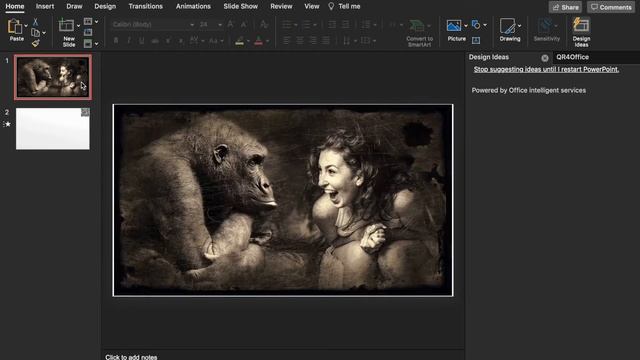Open the Design ribbon tab
Screen dimensions: 640x360
pos(105,6)
